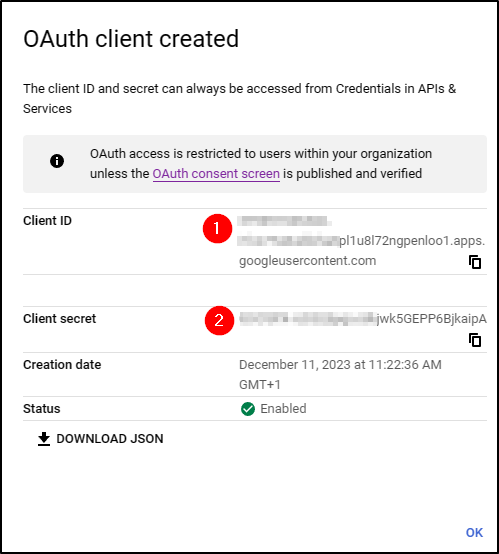Copy the Client ID to clipboard

point(475,262)
